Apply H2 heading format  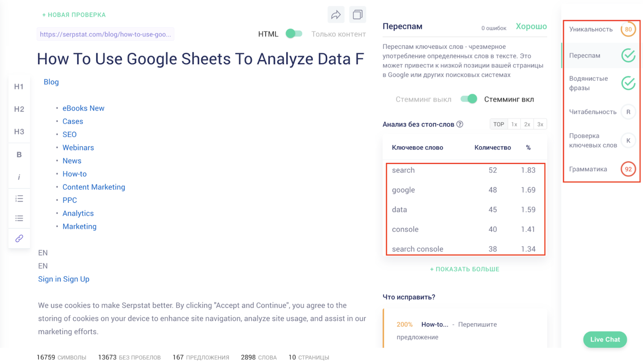(x=19, y=109)
